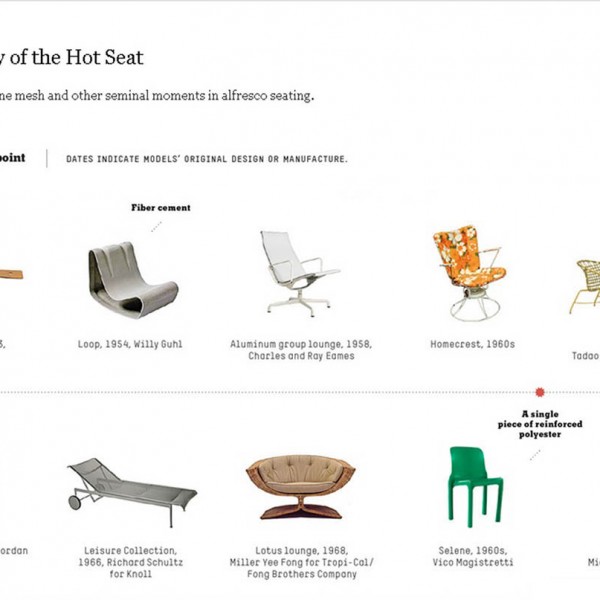Click the red dot timeline marker
This screenshot has height=600, width=600.
click(540, 392)
